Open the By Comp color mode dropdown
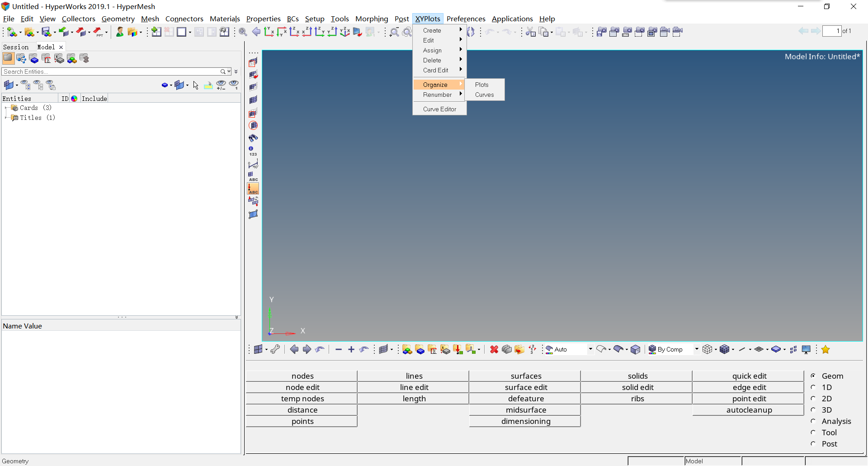868x466 pixels. pyautogui.click(x=696, y=349)
